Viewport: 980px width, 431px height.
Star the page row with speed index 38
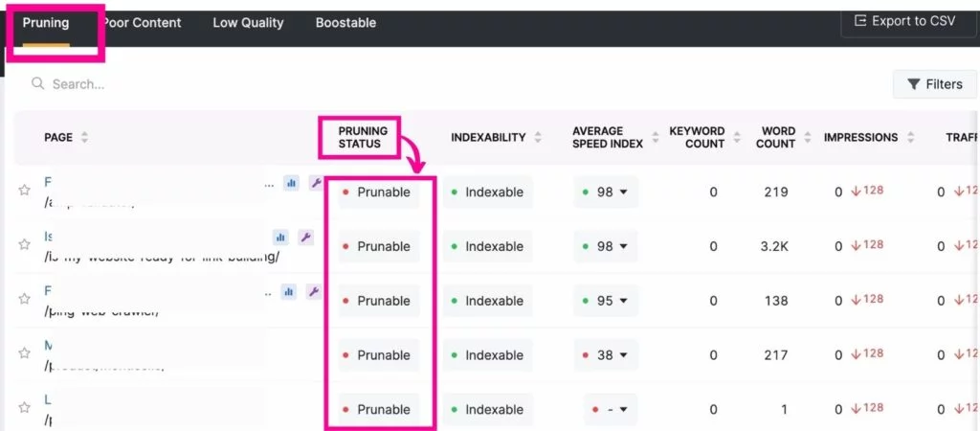(25, 353)
